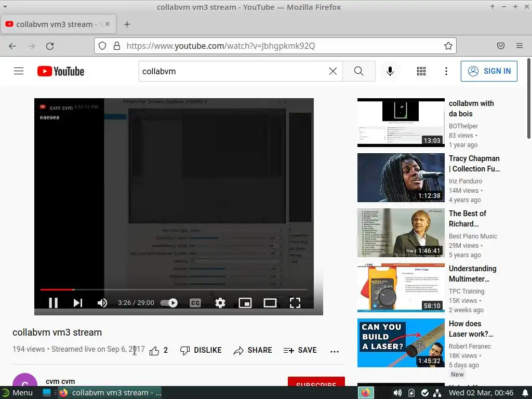Open the power manager tray icon

[x=411, y=393]
